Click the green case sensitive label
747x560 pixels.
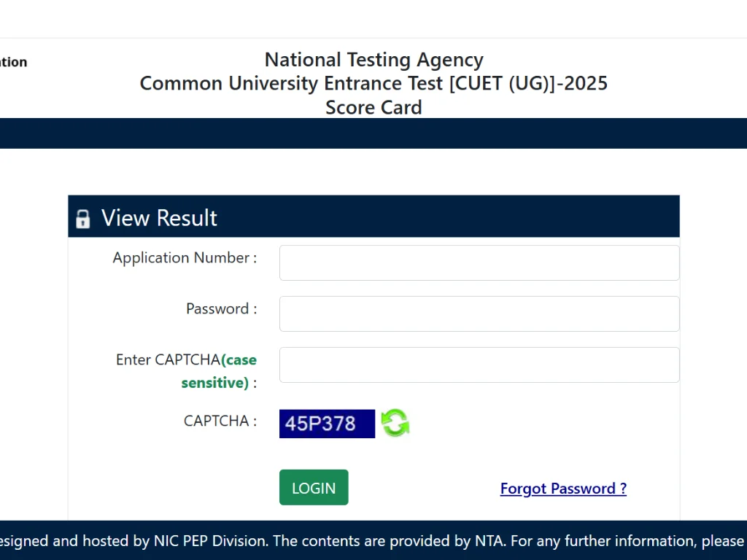(x=219, y=371)
